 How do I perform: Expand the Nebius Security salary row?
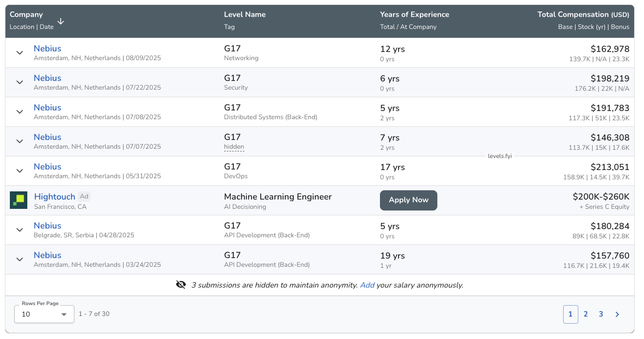tap(20, 82)
